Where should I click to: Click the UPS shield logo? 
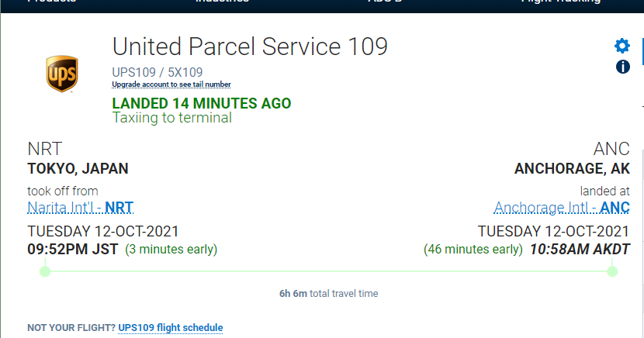(61, 73)
